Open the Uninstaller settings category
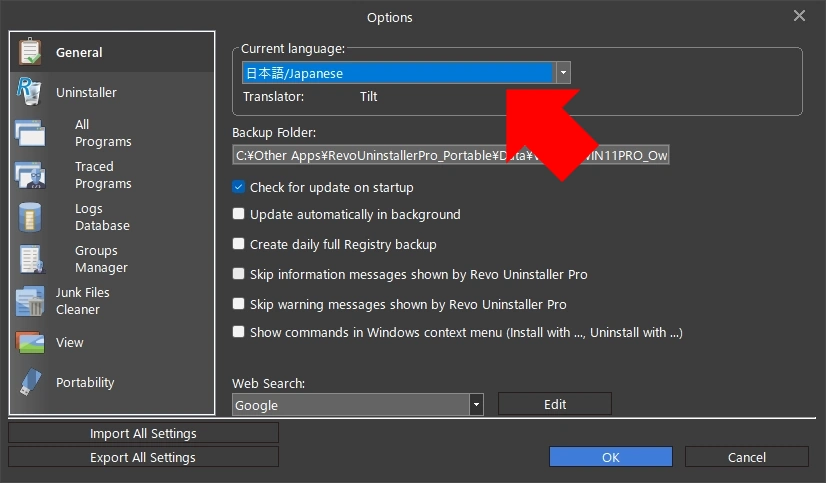The height and width of the screenshot is (483, 826). pyautogui.click(x=112, y=92)
